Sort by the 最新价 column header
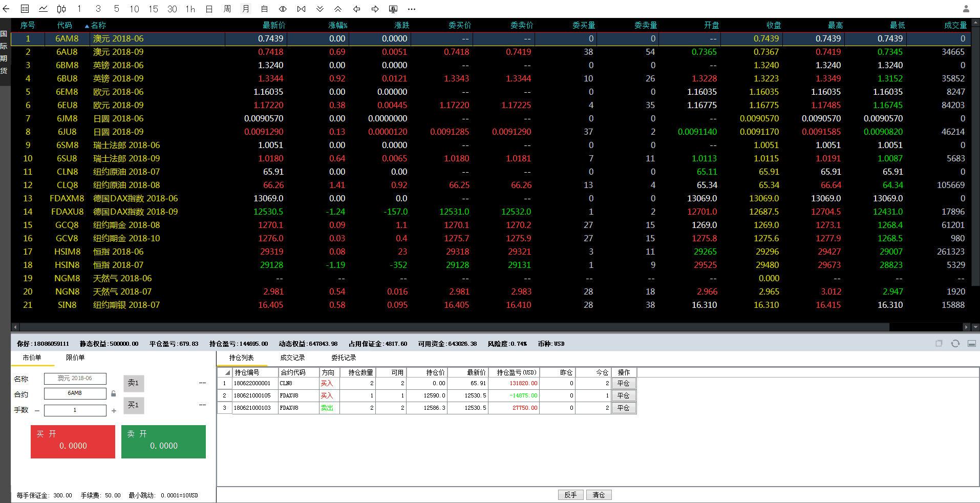Viewport: 980px width, 503px height. [x=274, y=25]
